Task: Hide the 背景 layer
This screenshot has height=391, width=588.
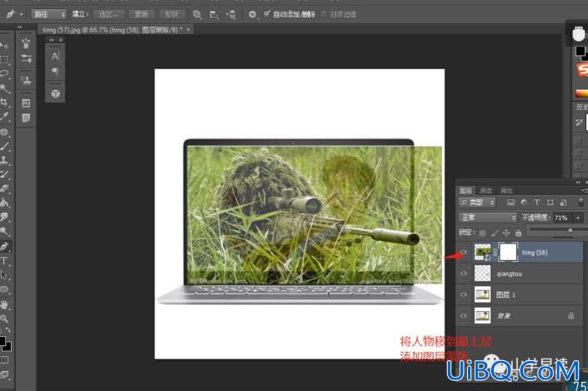Action: pos(464,316)
